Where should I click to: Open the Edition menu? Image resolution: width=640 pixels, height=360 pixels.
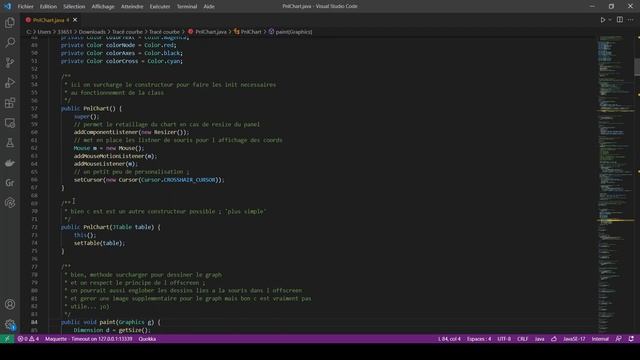coord(48,7)
